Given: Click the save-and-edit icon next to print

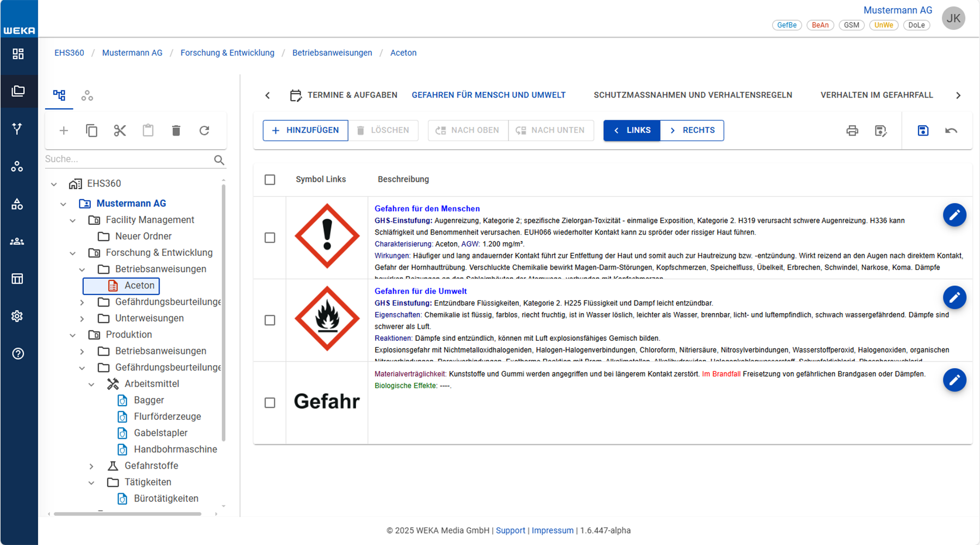Looking at the screenshot, I should click(880, 131).
